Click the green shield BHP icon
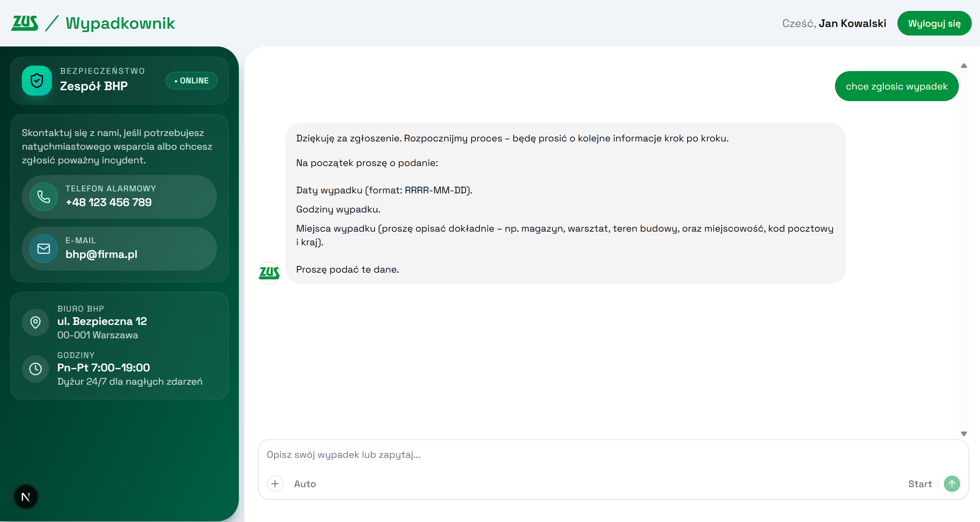This screenshot has width=980, height=522. point(37,80)
